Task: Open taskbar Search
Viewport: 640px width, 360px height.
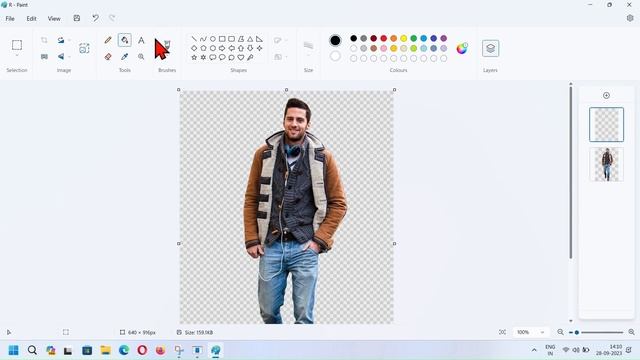Action: (x=32, y=350)
